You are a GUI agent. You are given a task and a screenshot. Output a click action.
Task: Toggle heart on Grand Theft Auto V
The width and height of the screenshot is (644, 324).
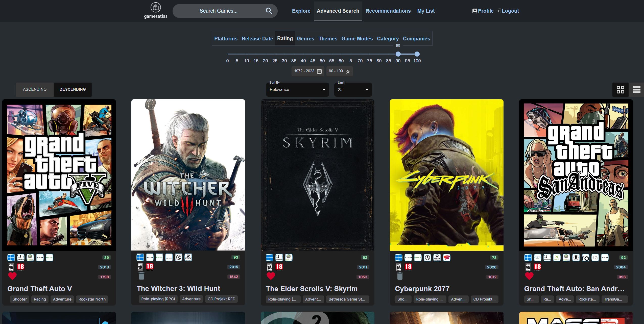point(12,276)
